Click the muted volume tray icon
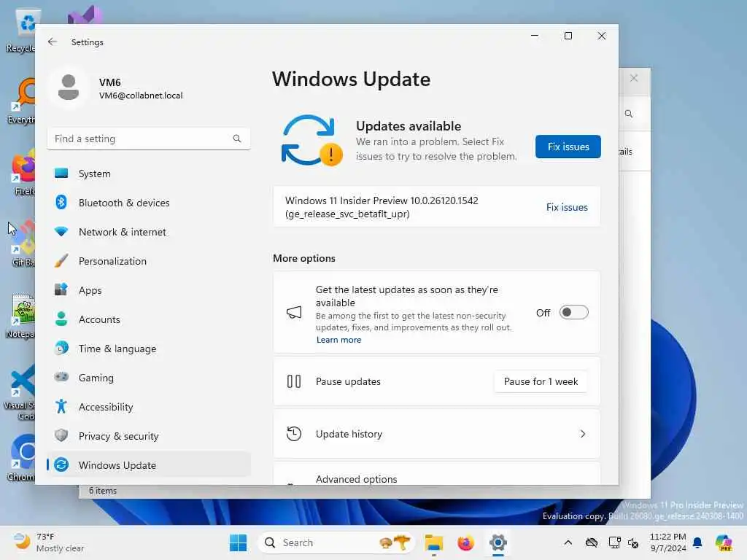Viewport: 747px width, 560px height. tap(633, 542)
